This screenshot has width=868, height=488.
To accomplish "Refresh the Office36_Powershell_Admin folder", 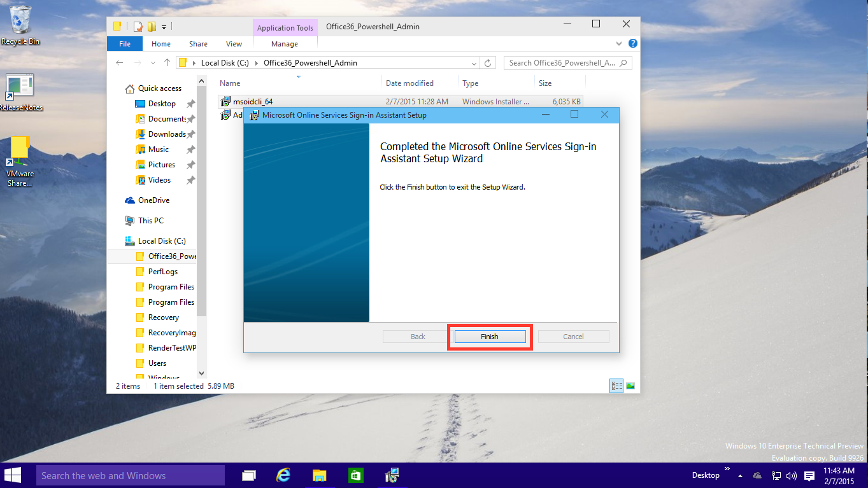I will click(x=488, y=63).
